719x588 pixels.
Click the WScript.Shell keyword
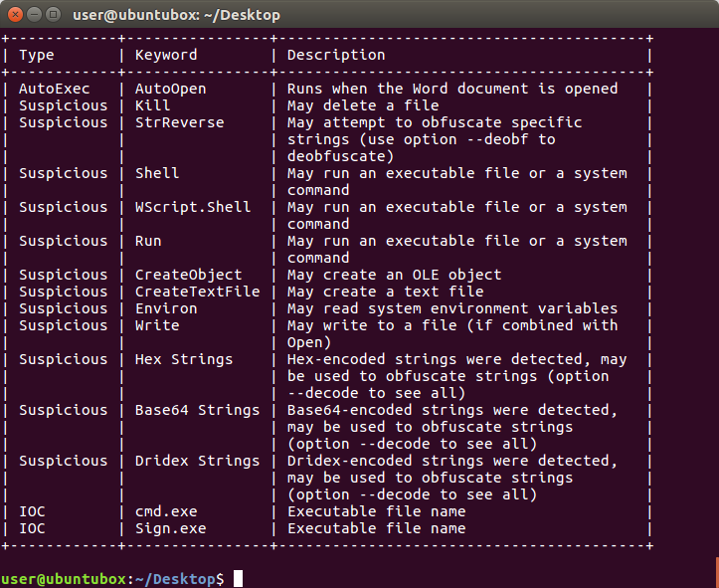click(193, 207)
